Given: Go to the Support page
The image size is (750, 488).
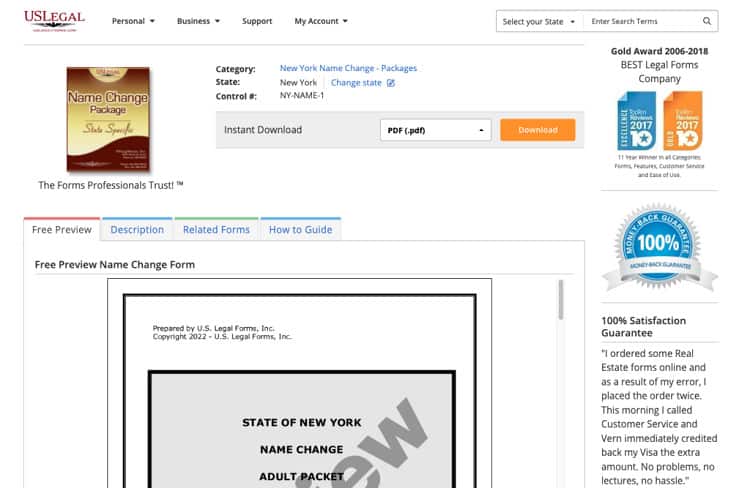Looking at the screenshot, I should point(257,21).
